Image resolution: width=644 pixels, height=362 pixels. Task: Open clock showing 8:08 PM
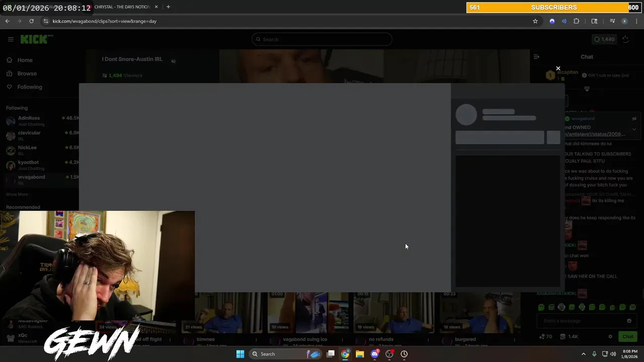630,354
